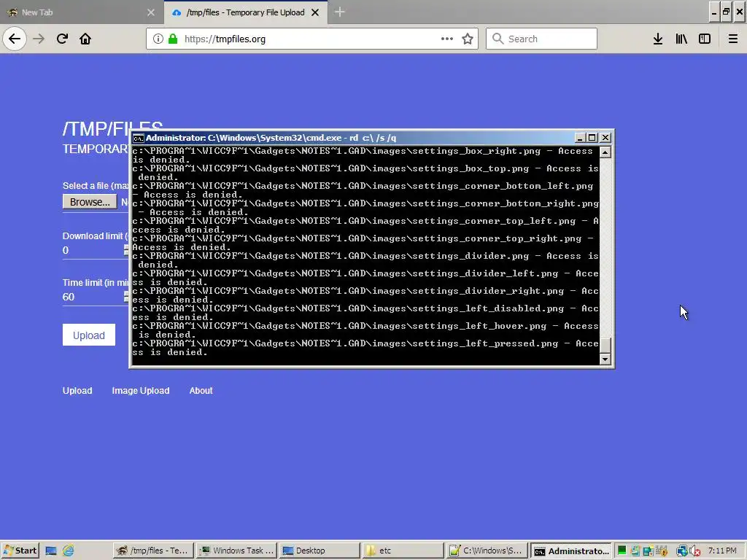Open the Windows Start menu

(x=20, y=551)
